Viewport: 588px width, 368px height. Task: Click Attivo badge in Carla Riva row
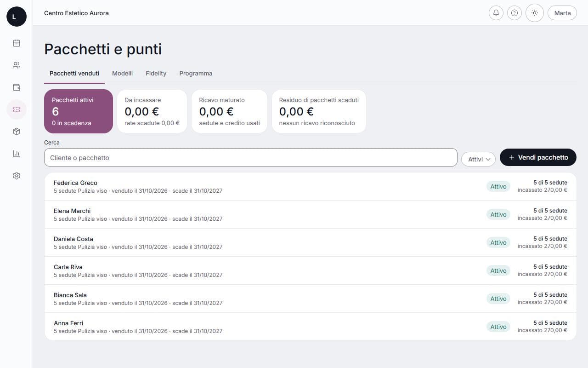click(498, 270)
